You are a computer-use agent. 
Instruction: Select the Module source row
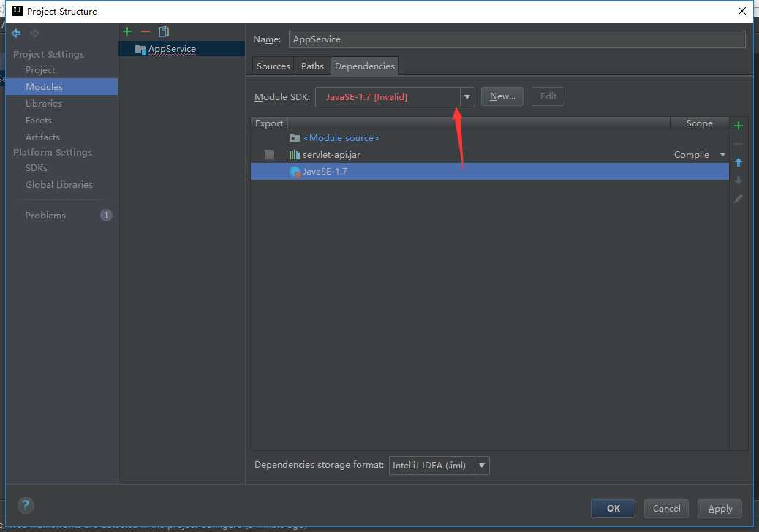pyautogui.click(x=490, y=138)
